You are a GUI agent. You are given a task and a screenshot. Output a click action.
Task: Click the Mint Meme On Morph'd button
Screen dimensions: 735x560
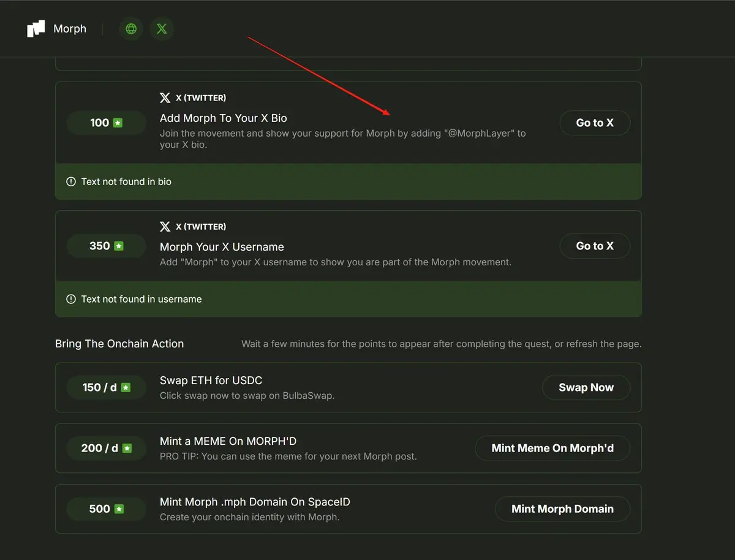[x=552, y=448]
